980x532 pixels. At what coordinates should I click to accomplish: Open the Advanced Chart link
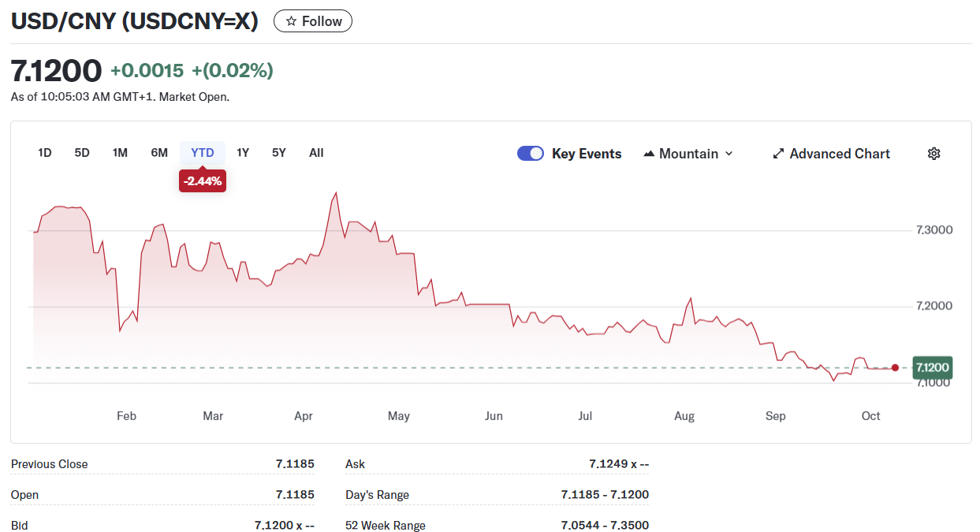(839, 154)
